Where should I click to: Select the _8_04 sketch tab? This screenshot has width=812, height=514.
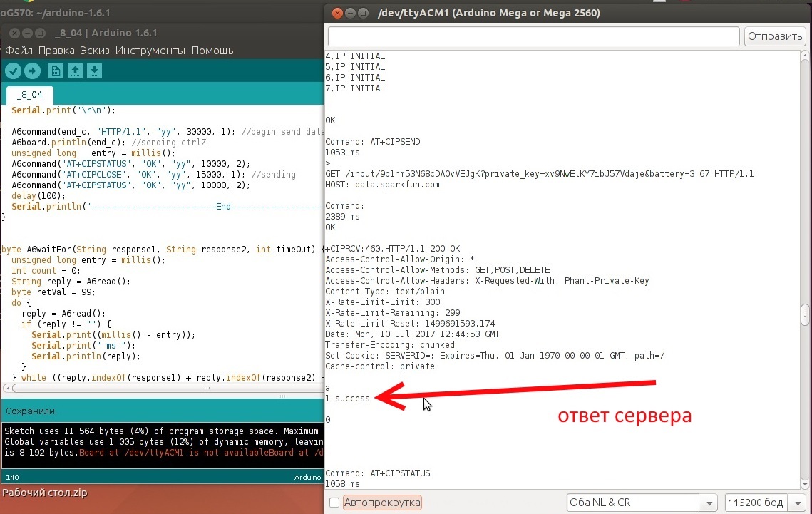(x=29, y=94)
